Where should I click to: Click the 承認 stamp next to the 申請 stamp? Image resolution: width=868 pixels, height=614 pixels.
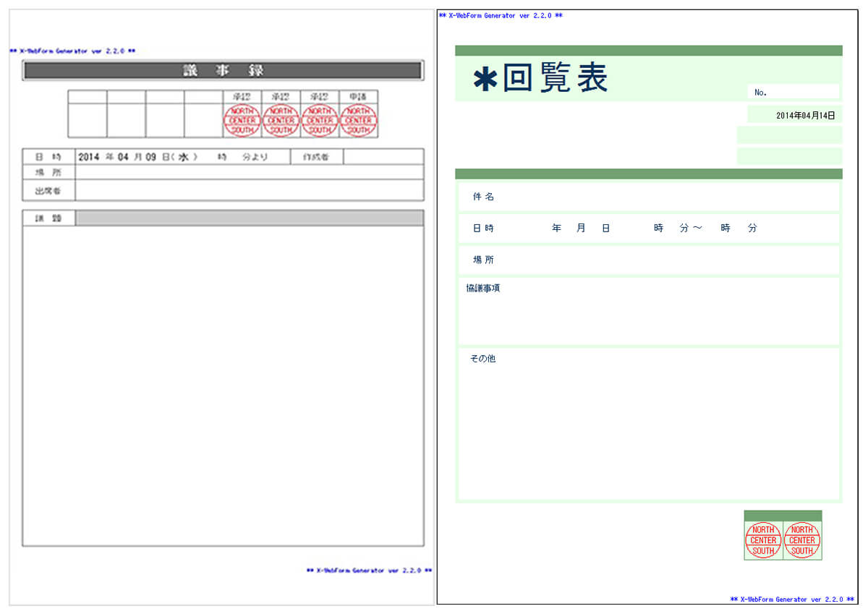[319, 120]
